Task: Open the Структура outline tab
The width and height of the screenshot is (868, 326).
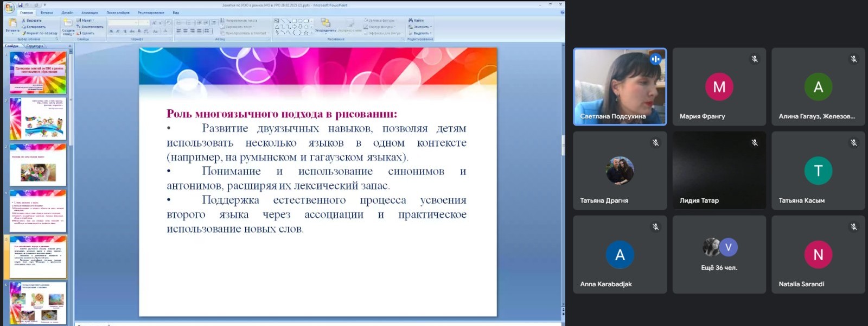Action: [35, 46]
